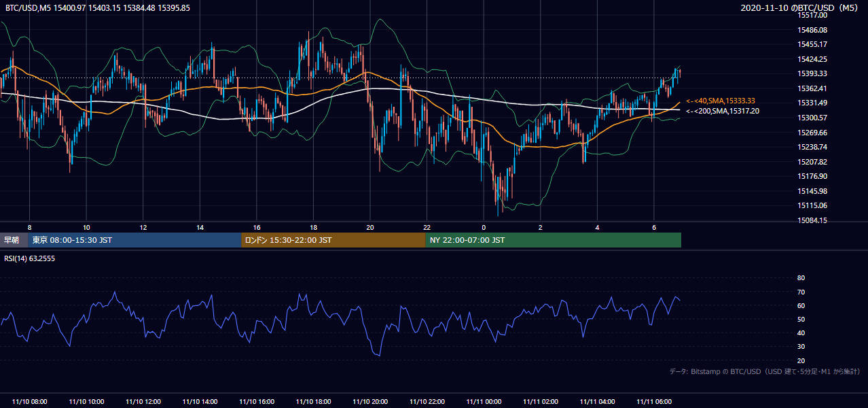Click price axis value 15269.66
The height and width of the screenshot is (408, 868).
pos(812,133)
